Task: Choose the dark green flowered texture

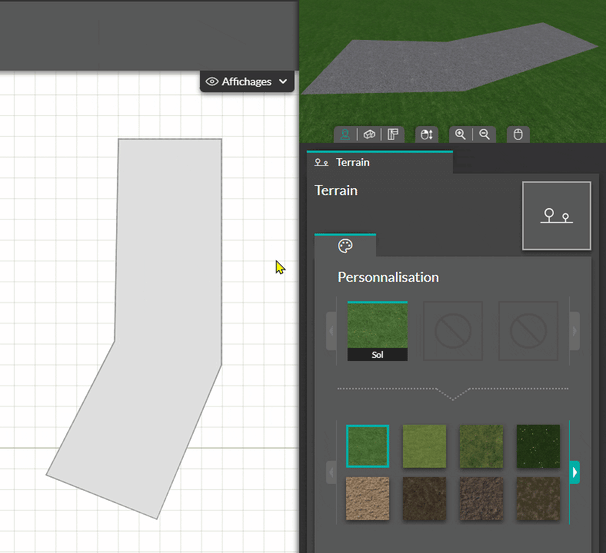Action: coord(538,446)
